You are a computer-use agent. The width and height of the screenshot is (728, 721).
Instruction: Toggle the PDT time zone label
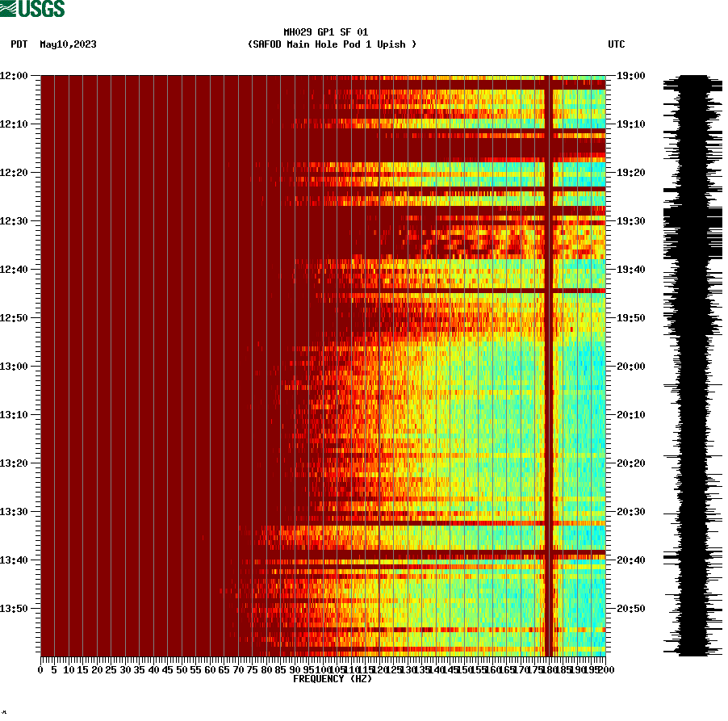coord(19,45)
